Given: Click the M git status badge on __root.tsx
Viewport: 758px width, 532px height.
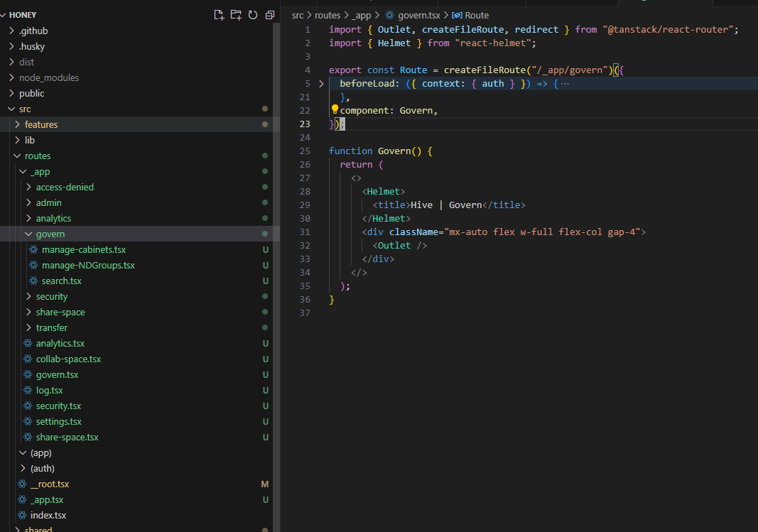Looking at the screenshot, I should 265,484.
